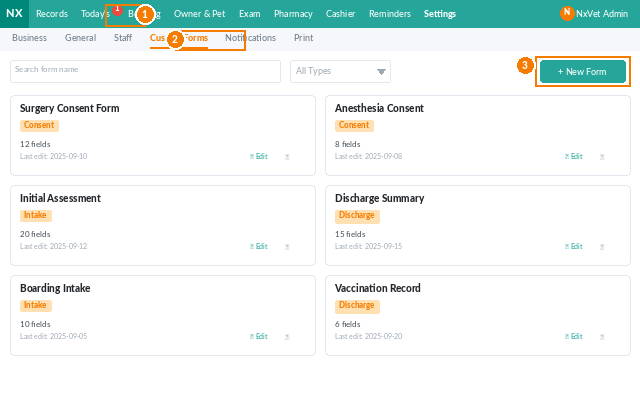Click the gray icon beside Edit on Vaccination Record

(602, 337)
